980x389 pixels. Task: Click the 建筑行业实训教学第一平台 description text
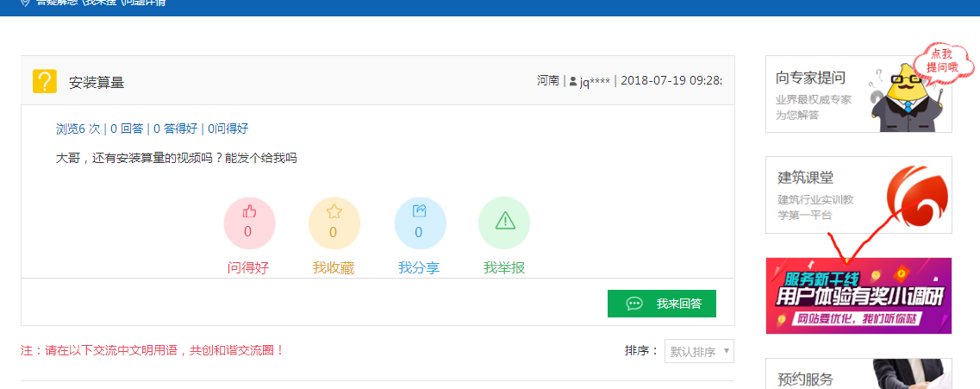tap(815, 208)
